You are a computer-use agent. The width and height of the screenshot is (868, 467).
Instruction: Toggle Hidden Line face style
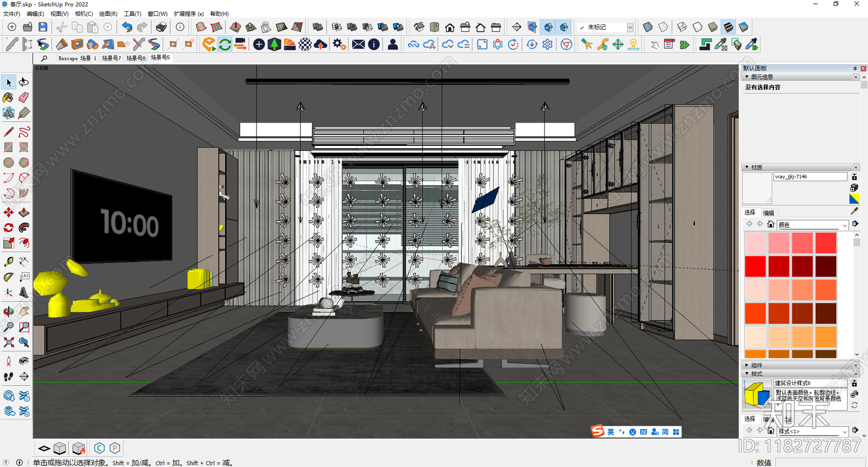[x=698, y=27]
